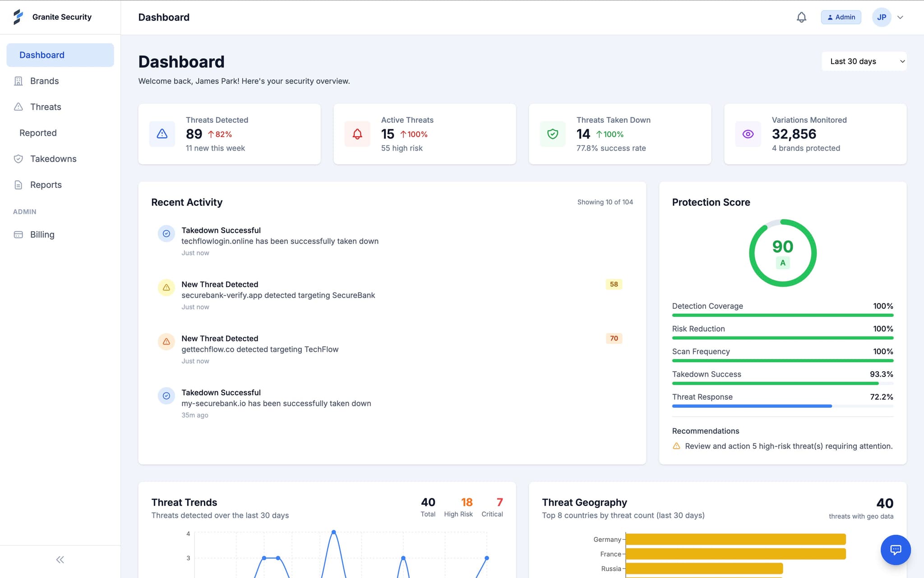Select the Threats warning icon in sidebar
Screen dimensions: 924x578
[18, 107]
